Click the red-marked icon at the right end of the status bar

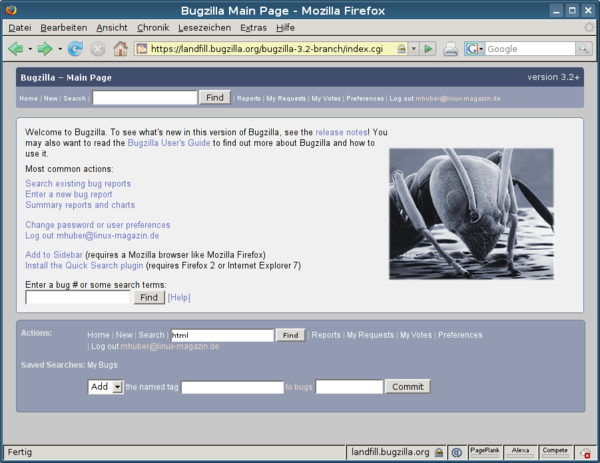585,453
